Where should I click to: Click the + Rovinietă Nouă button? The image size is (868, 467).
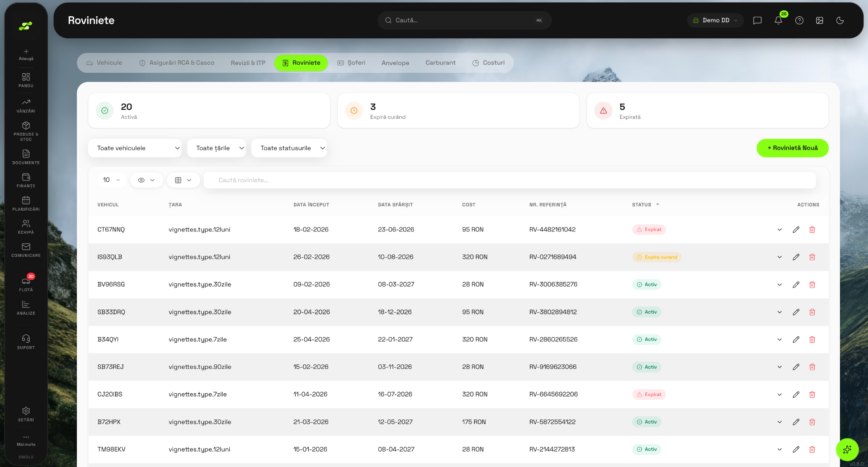click(793, 148)
